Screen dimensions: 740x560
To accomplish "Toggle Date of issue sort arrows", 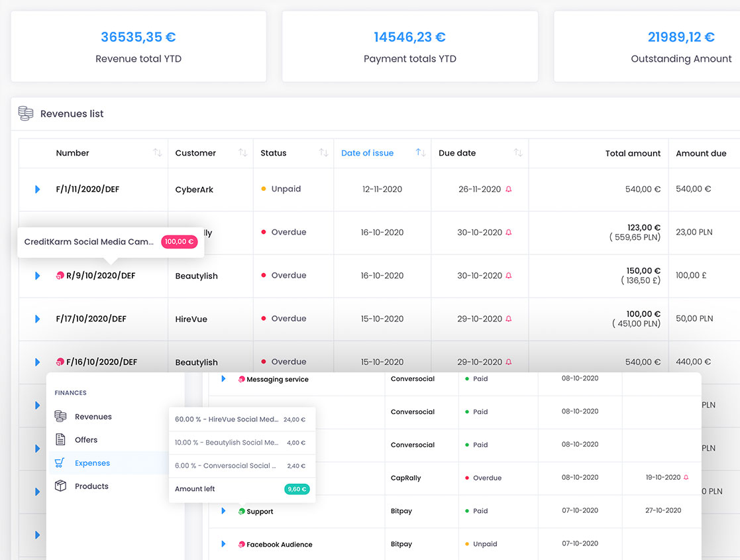I will point(421,152).
